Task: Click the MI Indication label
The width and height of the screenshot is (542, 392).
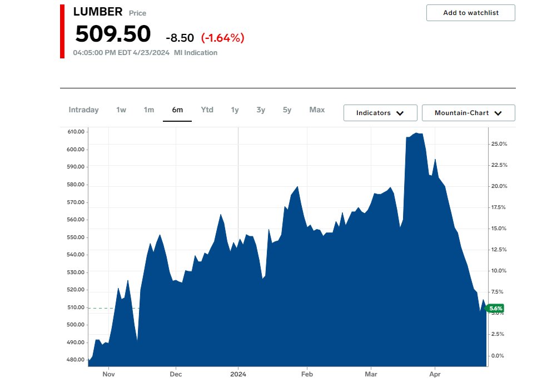Action: click(196, 52)
